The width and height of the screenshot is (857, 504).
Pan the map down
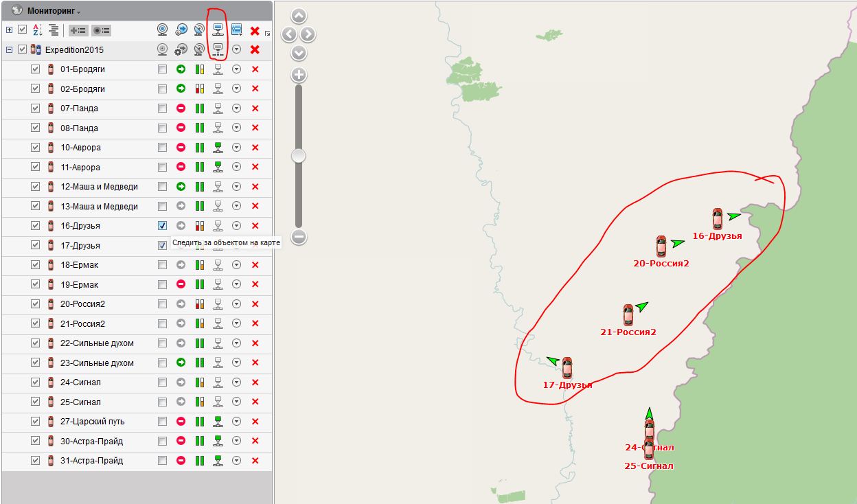[299, 53]
